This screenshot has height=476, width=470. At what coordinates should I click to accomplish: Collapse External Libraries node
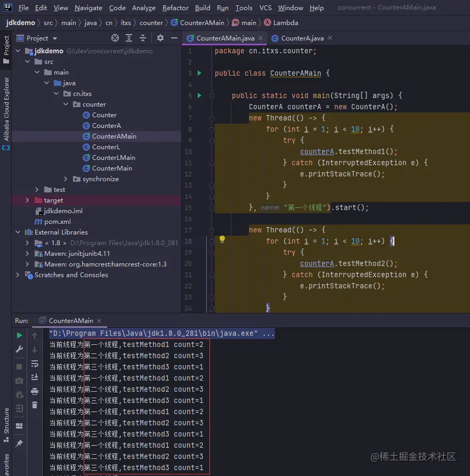pyautogui.click(x=18, y=232)
